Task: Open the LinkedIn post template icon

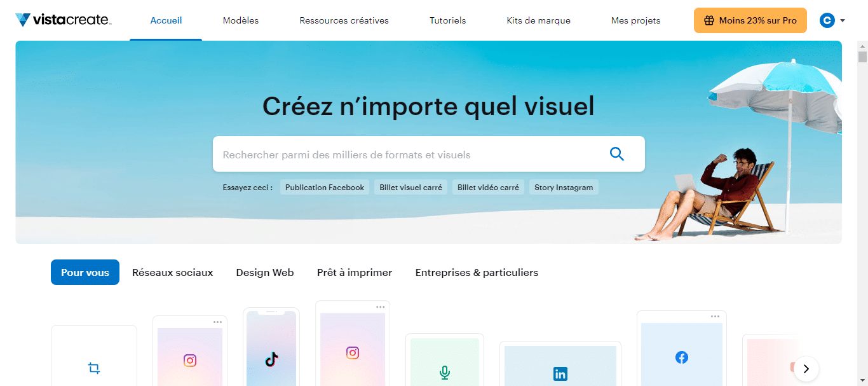Action: click(x=560, y=374)
